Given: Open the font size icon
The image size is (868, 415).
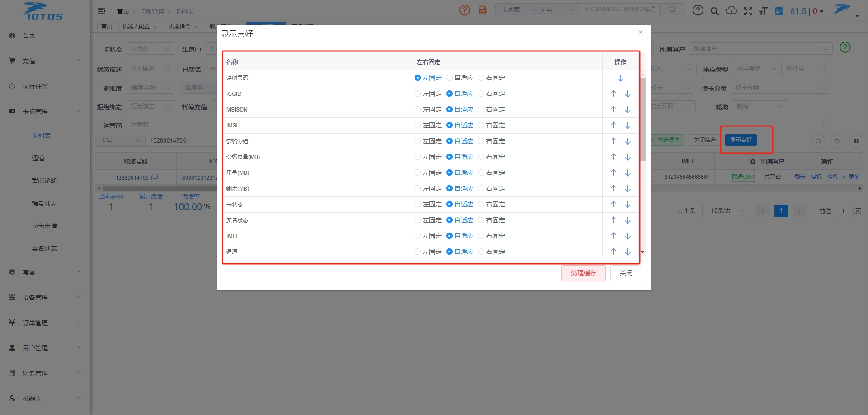Looking at the screenshot, I should (x=764, y=11).
